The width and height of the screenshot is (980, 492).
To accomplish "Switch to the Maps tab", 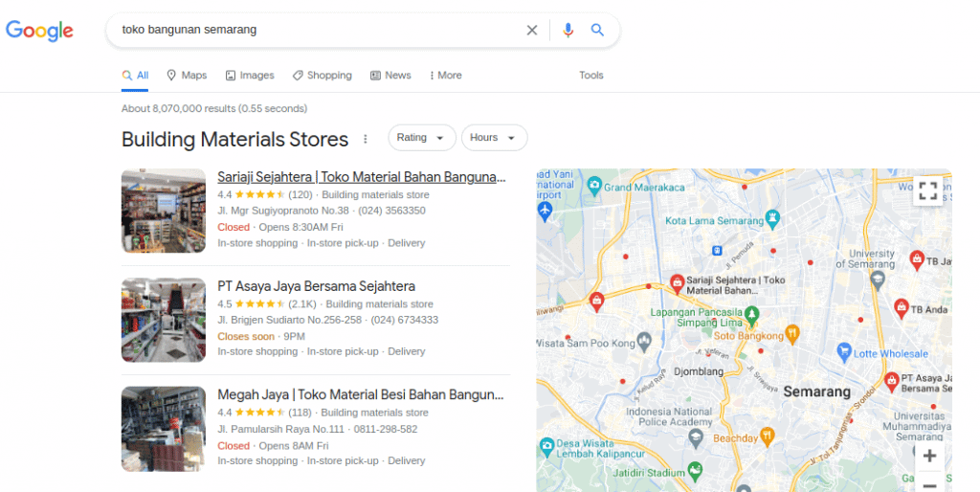I will [186, 76].
